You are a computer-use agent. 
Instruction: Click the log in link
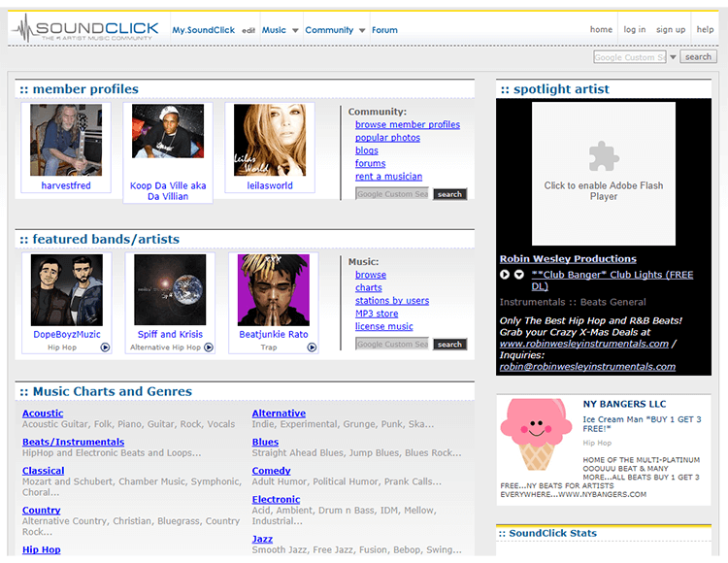pos(635,29)
